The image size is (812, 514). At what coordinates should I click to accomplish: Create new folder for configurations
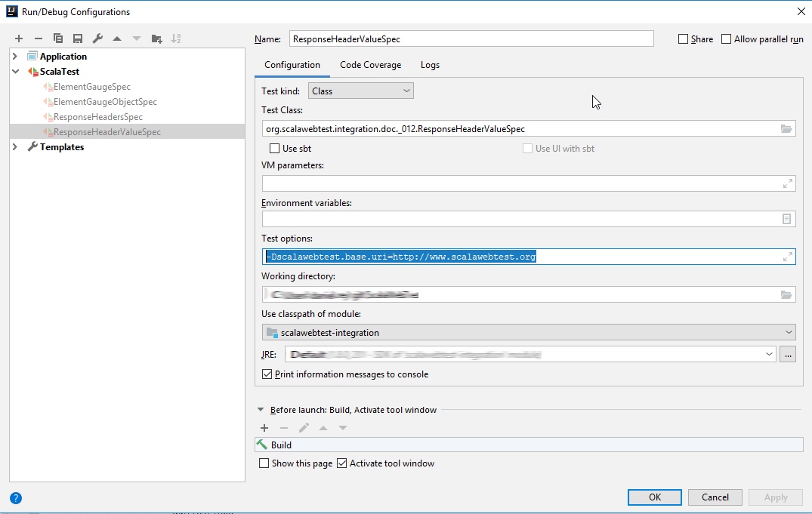point(156,38)
